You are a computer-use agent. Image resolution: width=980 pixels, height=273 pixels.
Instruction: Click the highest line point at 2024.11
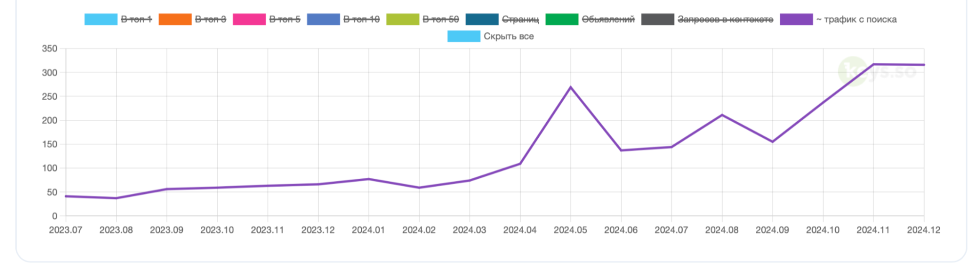(x=873, y=64)
